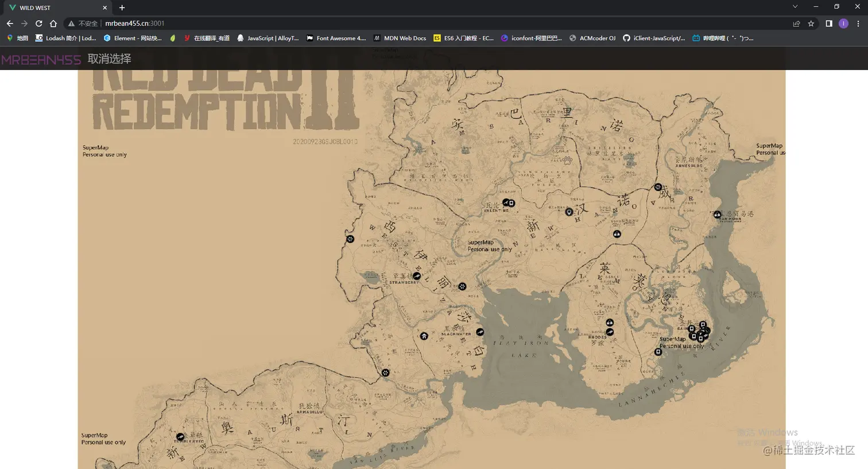View the 不安全 site security info
This screenshot has height=469, width=868.
click(x=83, y=24)
